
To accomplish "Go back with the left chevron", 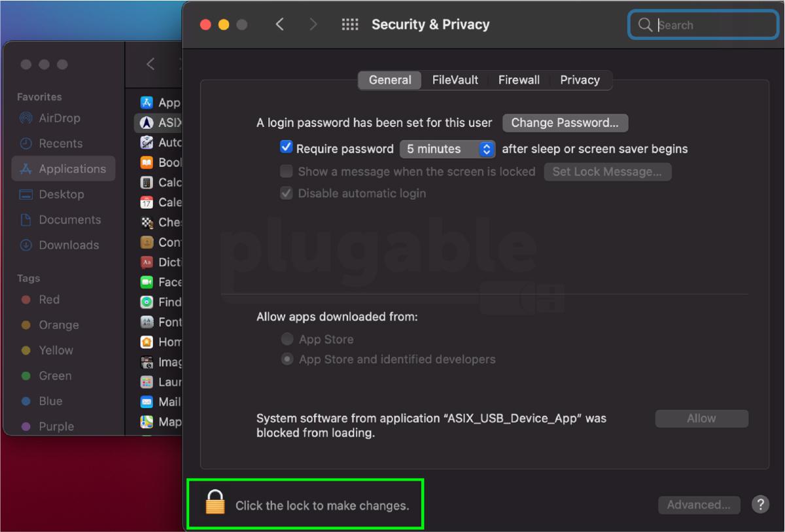I will 280,25.
